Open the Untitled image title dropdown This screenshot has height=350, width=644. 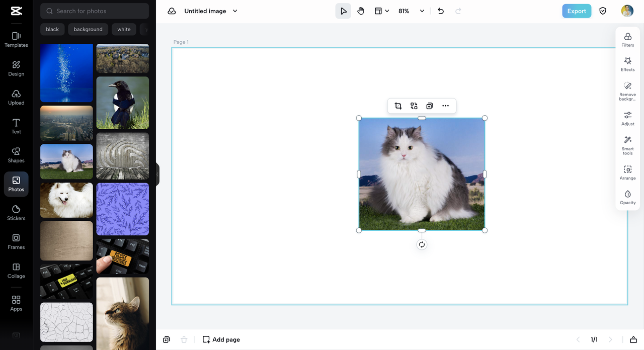click(x=235, y=11)
